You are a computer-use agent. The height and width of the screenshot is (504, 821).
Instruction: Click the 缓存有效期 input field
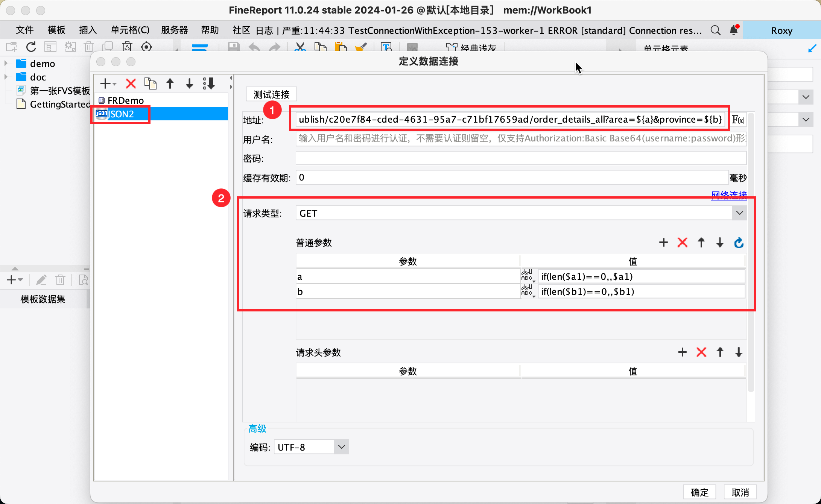click(512, 178)
